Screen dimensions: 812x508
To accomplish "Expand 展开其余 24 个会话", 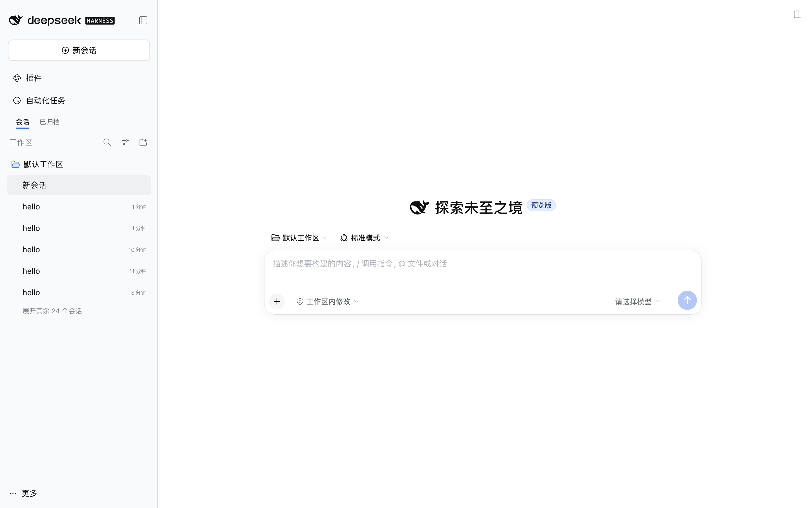I will pos(52,311).
